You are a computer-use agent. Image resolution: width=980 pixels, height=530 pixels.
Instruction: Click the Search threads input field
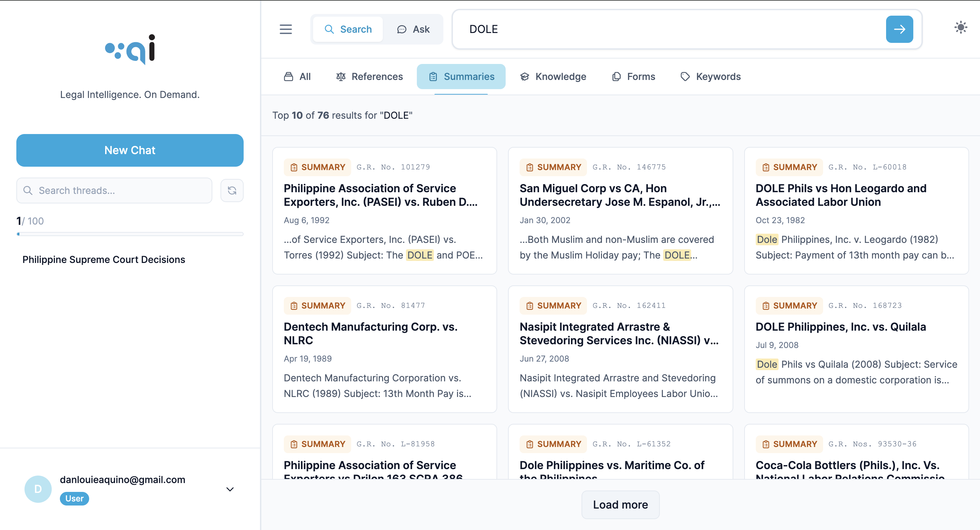[114, 191]
